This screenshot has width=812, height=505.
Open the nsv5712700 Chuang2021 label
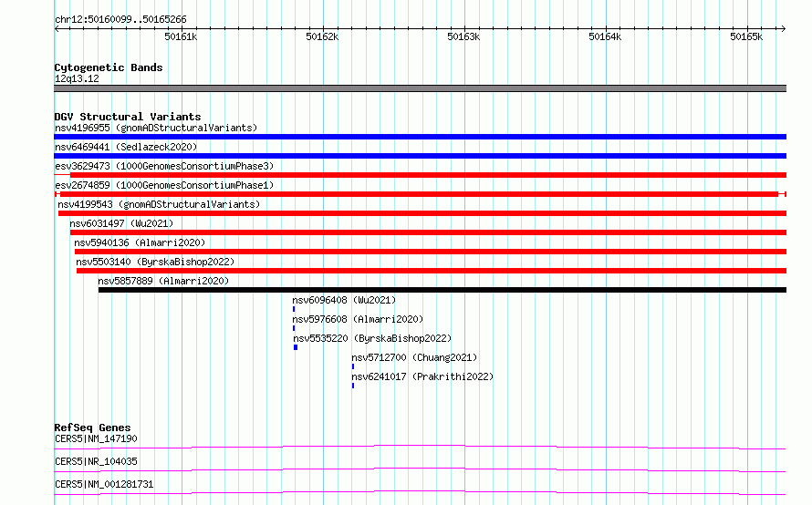click(x=414, y=357)
